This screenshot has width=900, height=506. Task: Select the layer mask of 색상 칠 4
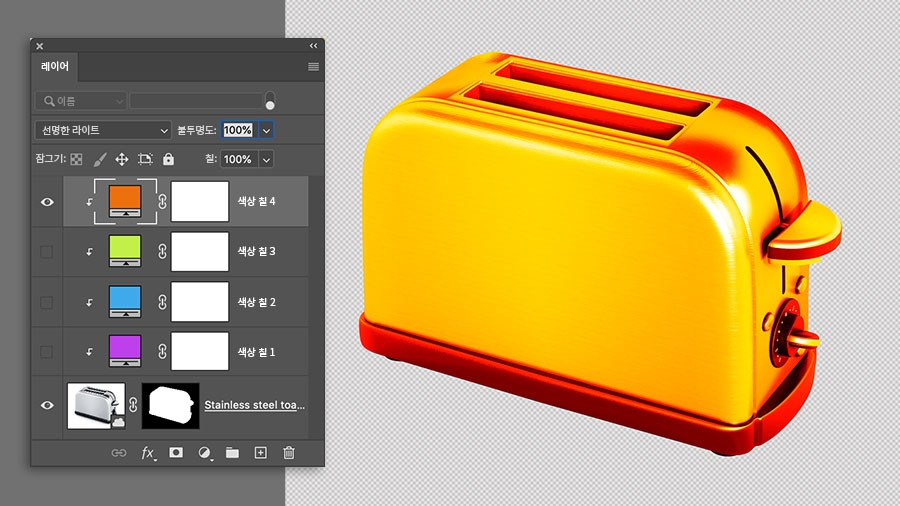(x=200, y=201)
